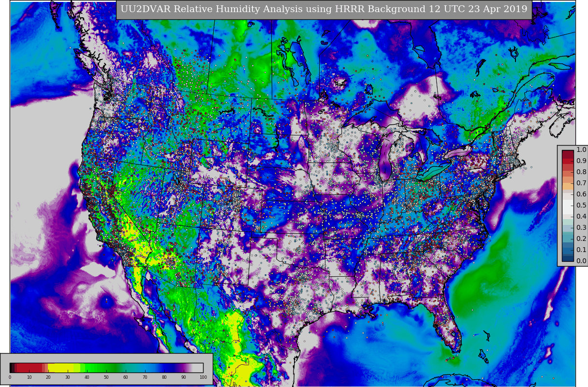The height and width of the screenshot is (387, 588).
Task: Click the '50' tick label on humidity colorbar
Action: point(106,377)
